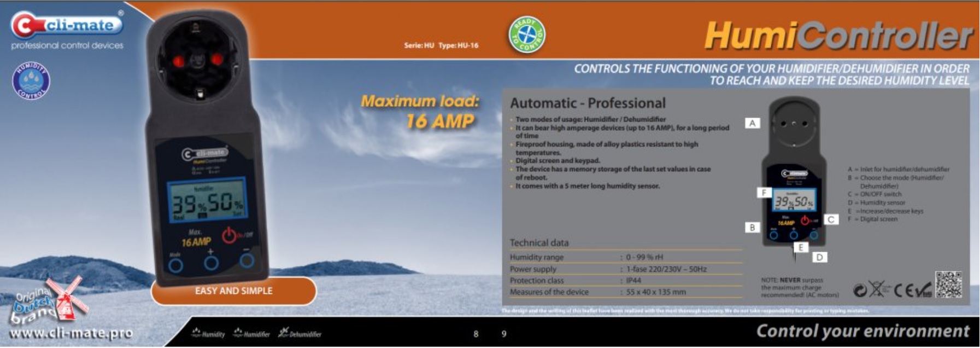Click the 'Serie: HU Type: HU-16' text
The width and height of the screenshot is (980, 348).
pyautogui.click(x=441, y=45)
